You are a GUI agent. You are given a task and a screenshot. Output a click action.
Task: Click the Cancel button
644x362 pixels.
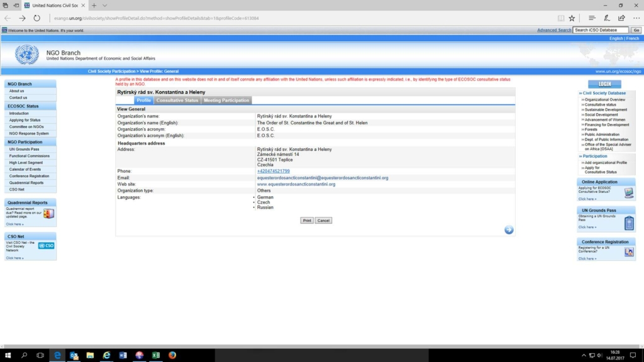tap(323, 221)
